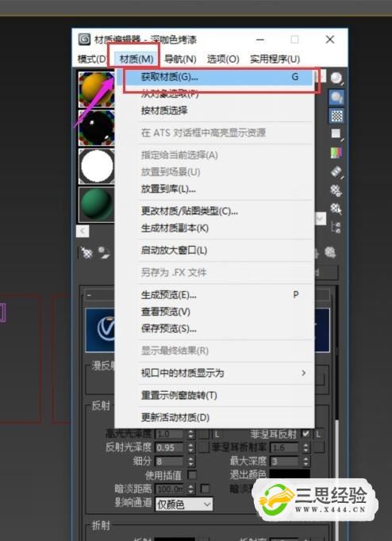Open the 导航(N) menu

(180, 59)
